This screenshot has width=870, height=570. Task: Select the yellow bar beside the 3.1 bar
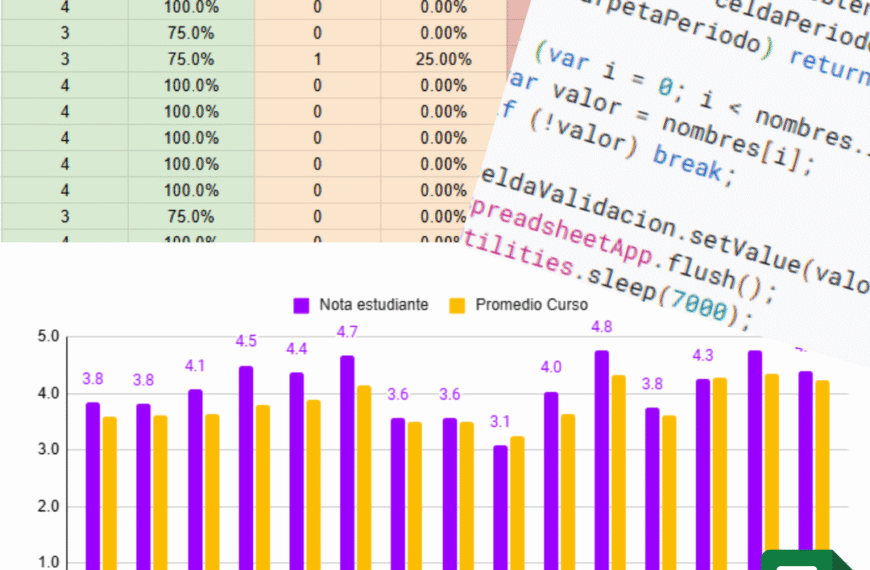pos(517,503)
